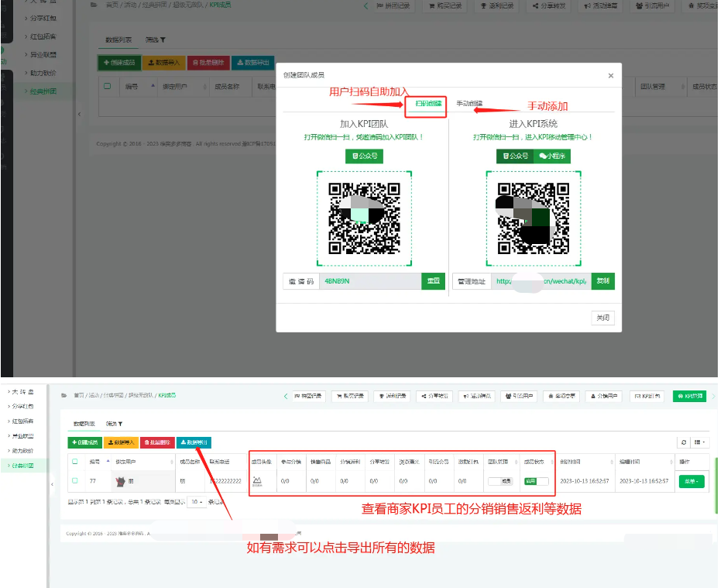Image resolution: width=724 pixels, height=588 pixels.
Task: Open 引流用户 in upper page toolbar
Action: click(x=652, y=5)
